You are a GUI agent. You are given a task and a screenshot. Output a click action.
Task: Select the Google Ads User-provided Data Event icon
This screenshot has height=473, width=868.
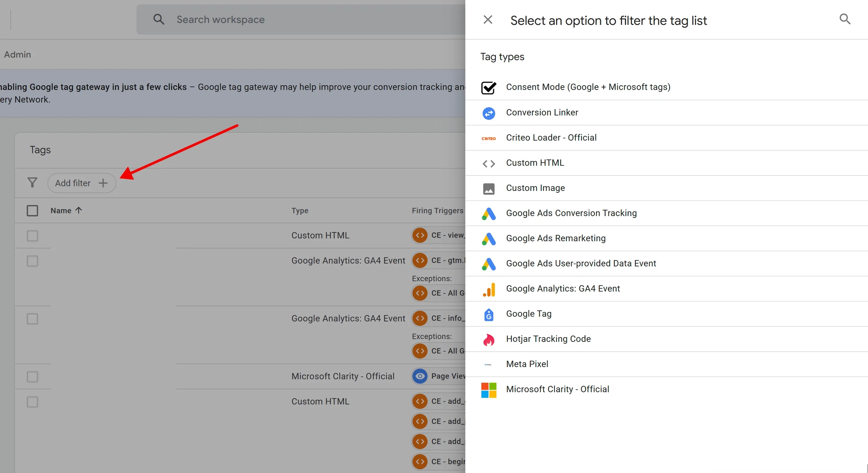click(489, 264)
